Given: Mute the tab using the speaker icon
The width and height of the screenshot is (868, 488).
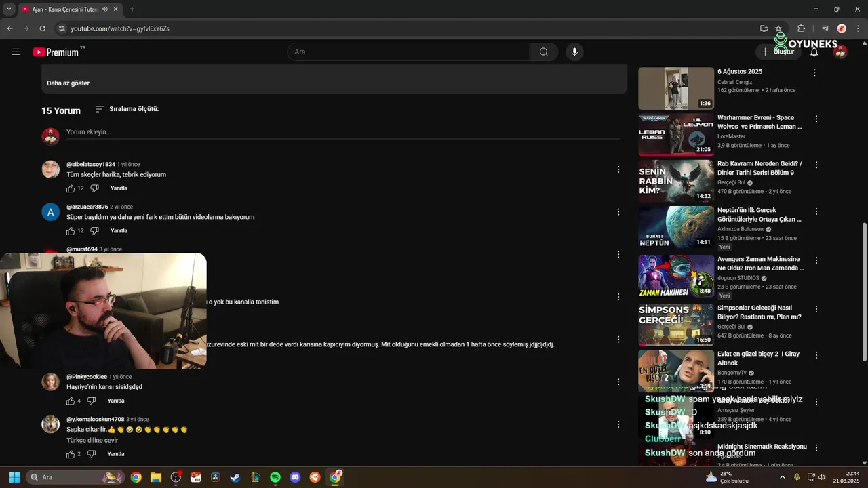Looking at the screenshot, I should 105,9.
